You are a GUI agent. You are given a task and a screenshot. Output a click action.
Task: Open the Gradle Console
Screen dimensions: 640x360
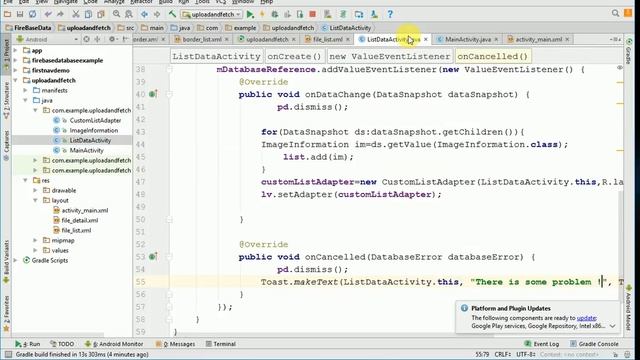click(x=594, y=344)
